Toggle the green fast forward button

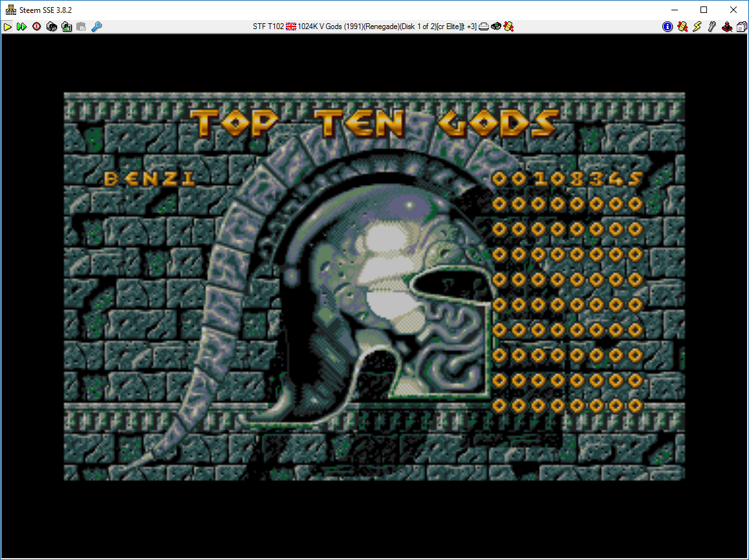[x=22, y=27]
